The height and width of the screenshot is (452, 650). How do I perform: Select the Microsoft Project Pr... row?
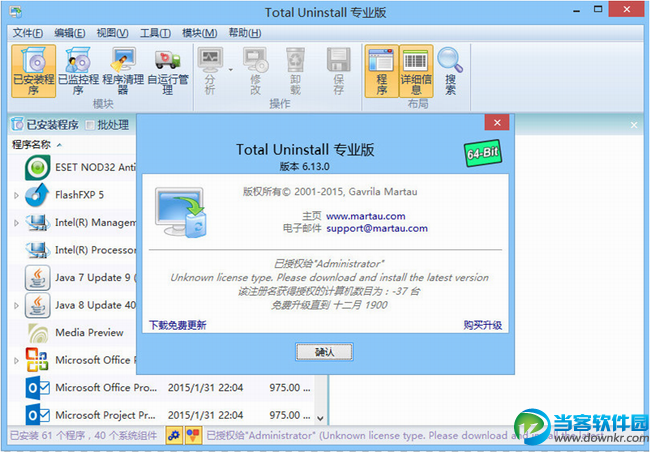pyautogui.click(x=162, y=415)
